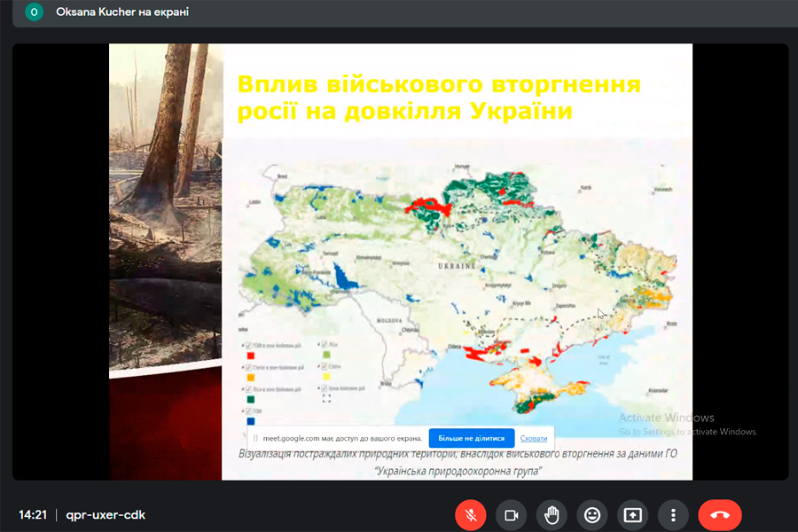Leave the call with the red hang-up button

(x=720, y=515)
